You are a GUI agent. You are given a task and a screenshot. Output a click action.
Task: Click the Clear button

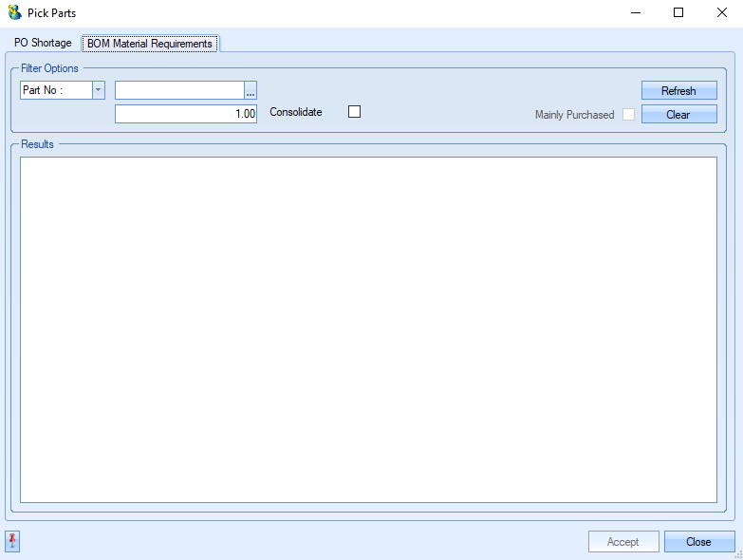click(679, 114)
